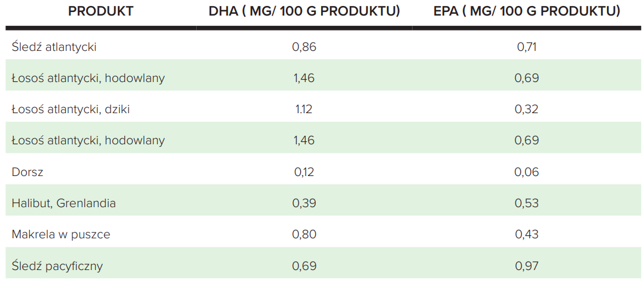644x282 pixels.
Task: Click the Łosoś atlantycki, dziki cell
Action: click(71, 109)
